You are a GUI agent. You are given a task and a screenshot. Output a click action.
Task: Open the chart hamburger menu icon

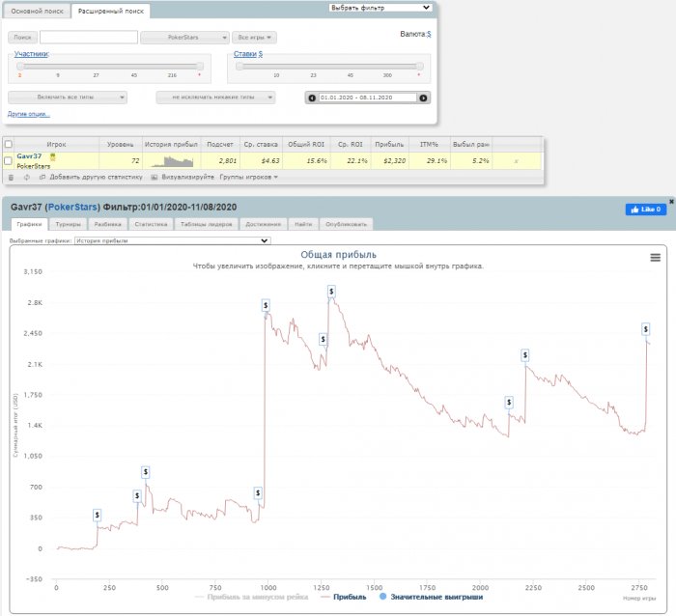[656, 257]
